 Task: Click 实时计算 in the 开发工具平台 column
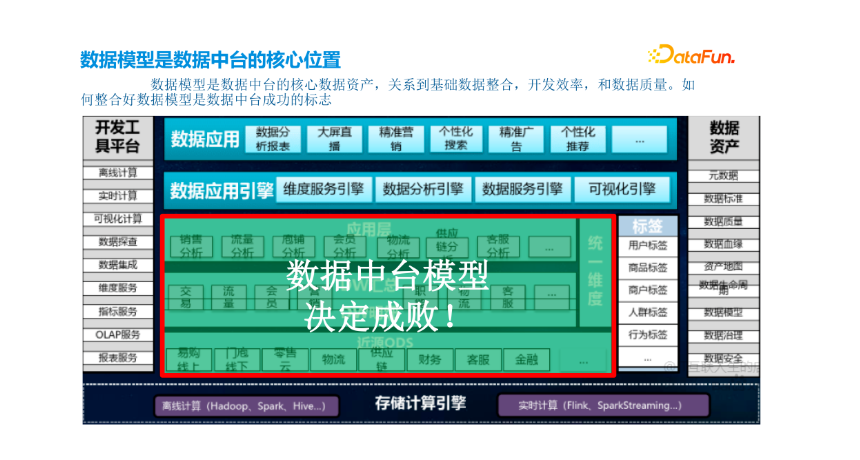[118, 196]
